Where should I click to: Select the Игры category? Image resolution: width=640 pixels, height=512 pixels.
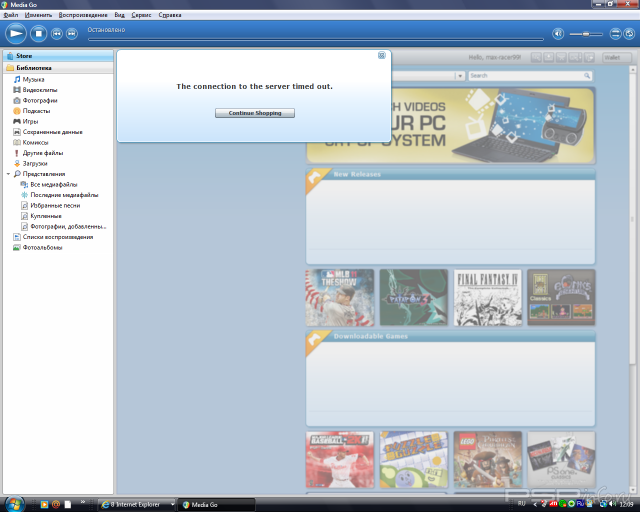(x=30, y=121)
